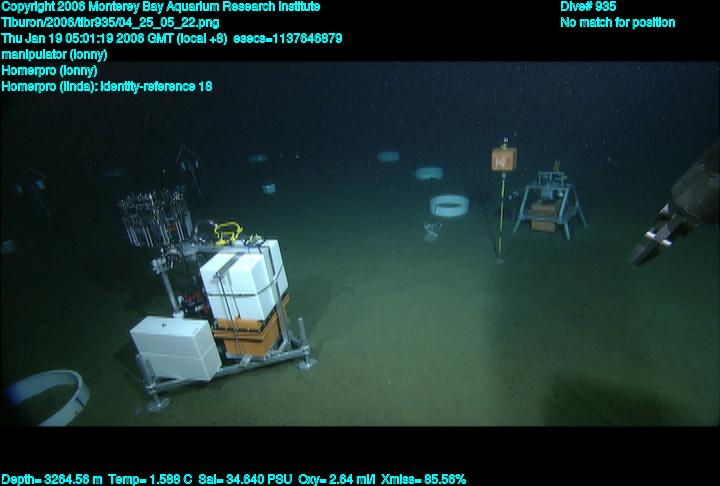Select the esecs=1137646879 value

pos(287,38)
